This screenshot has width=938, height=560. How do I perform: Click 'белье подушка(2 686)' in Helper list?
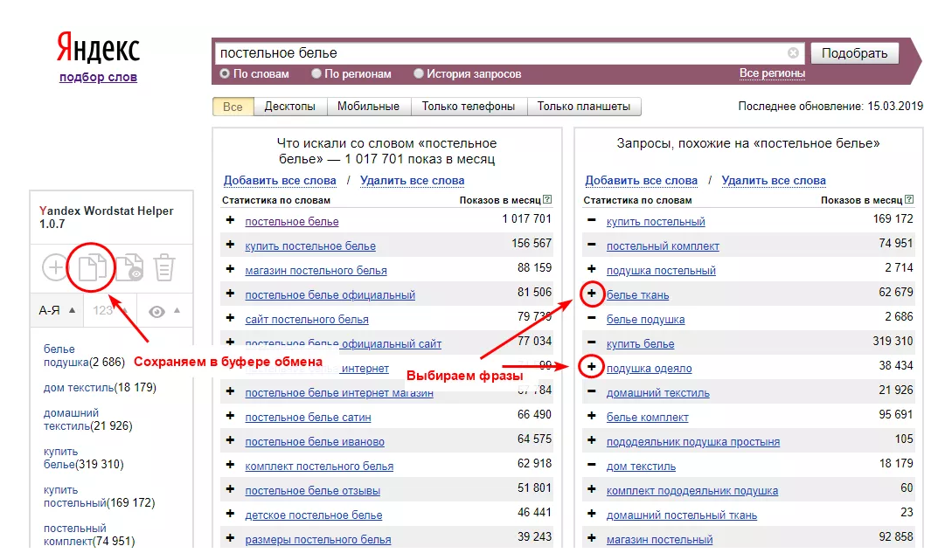tap(84, 356)
